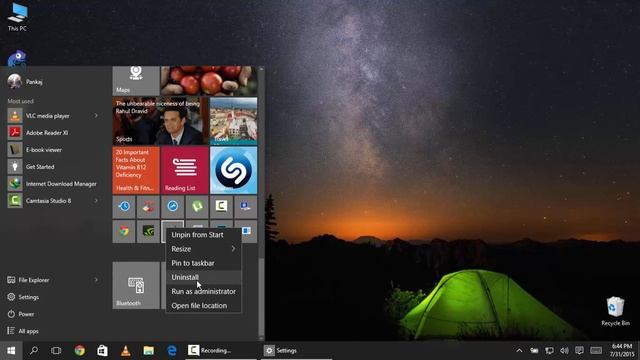
Task: Choose Uninstall from the context menu
Action: pyautogui.click(x=203, y=277)
